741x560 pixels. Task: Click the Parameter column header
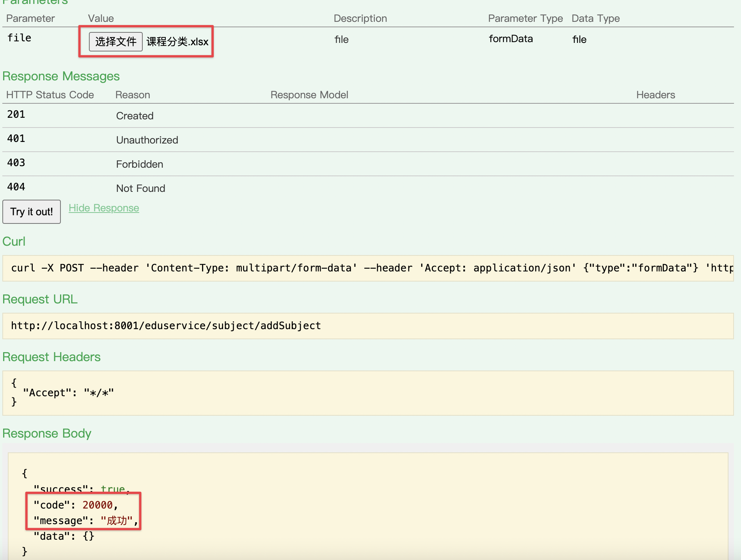tap(30, 18)
